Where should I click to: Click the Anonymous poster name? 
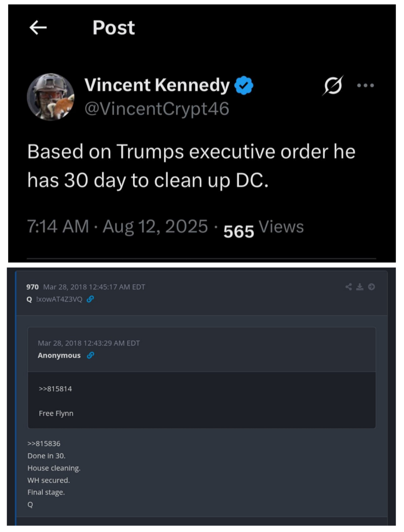tap(59, 356)
